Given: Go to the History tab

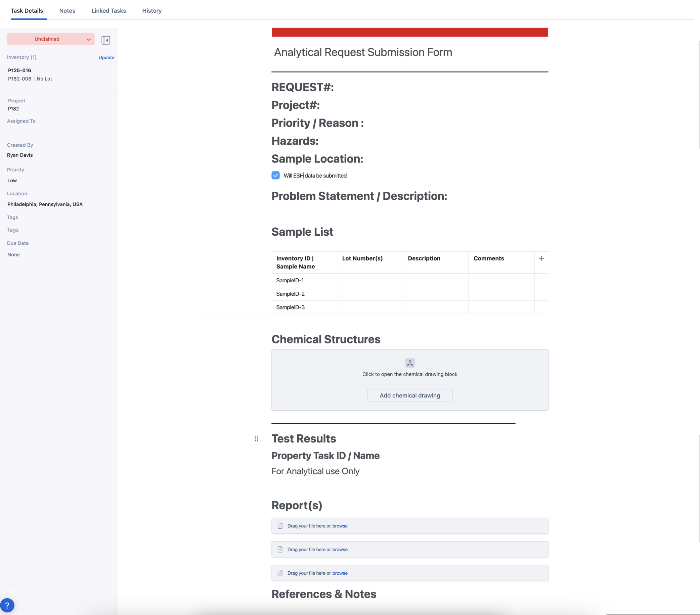Looking at the screenshot, I should (x=152, y=11).
